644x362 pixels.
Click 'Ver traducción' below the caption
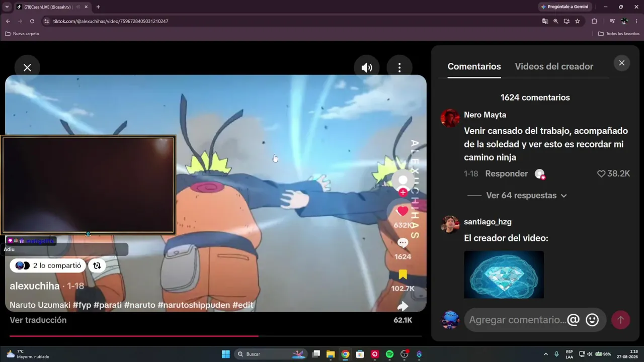38,320
